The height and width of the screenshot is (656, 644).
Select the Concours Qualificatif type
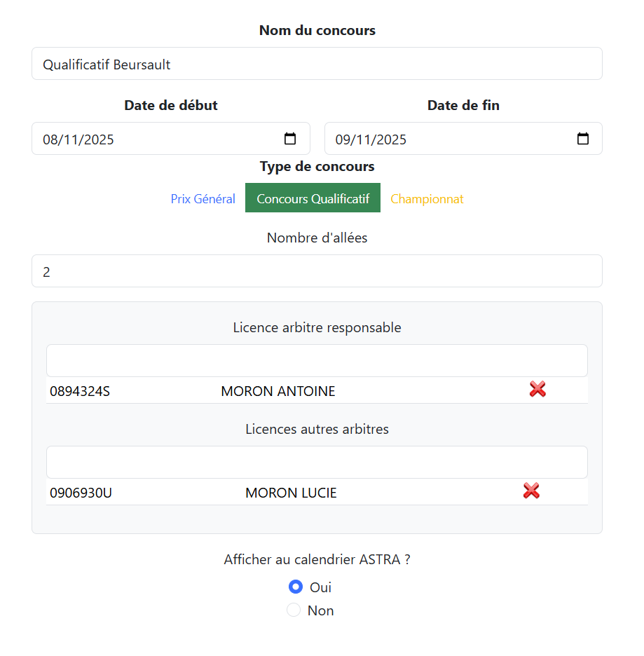[x=313, y=198]
